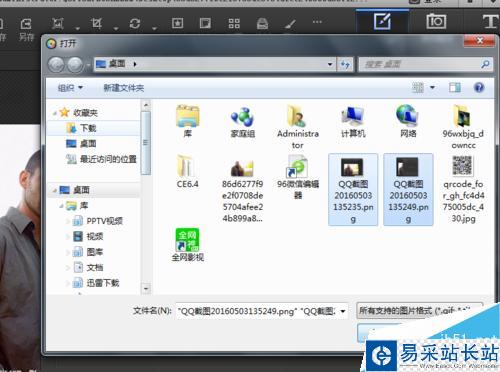Collapse the 收藏夹 favorites group

[x=54, y=113]
